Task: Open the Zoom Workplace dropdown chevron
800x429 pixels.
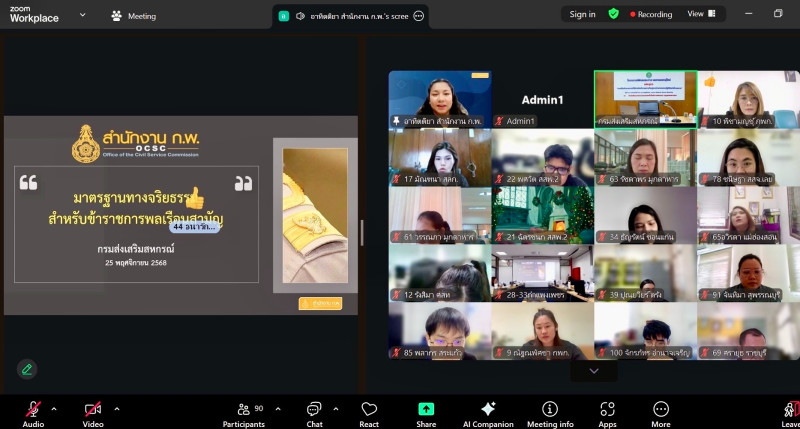Action: [82, 15]
